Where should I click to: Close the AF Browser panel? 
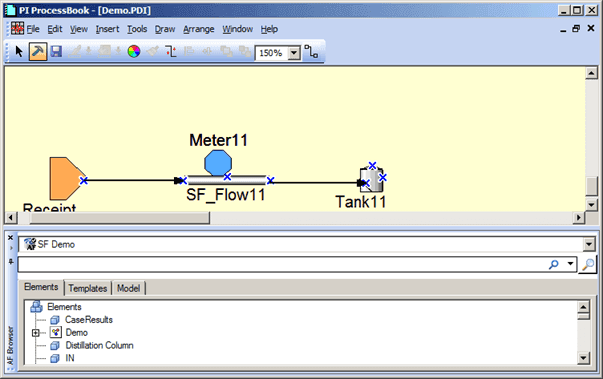(10, 238)
